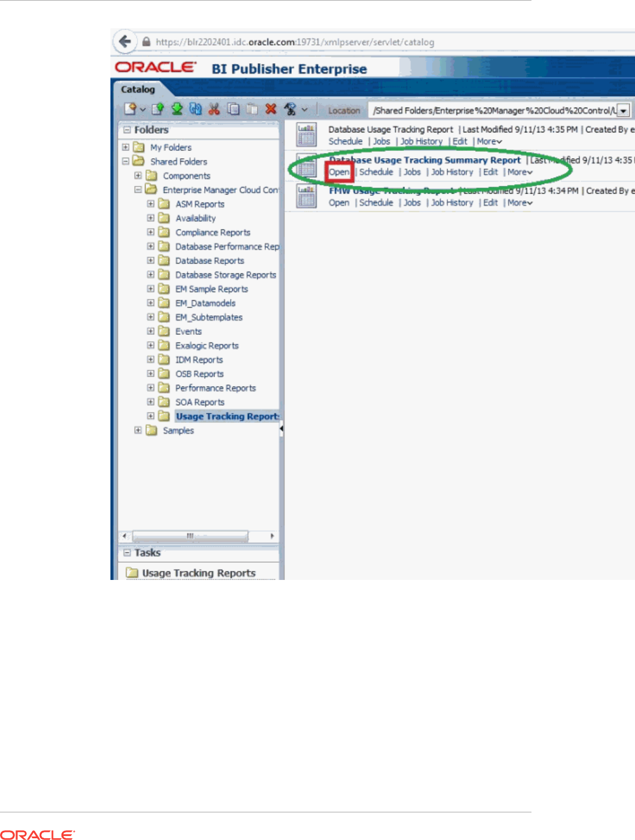Expand the Components tree node
The height and width of the screenshot is (840, 635).
138,175
